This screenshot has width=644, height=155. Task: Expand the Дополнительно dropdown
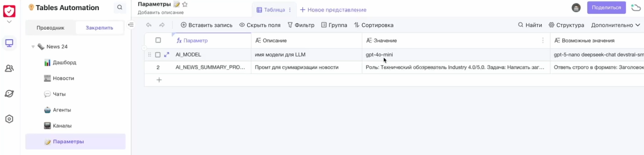point(616,25)
